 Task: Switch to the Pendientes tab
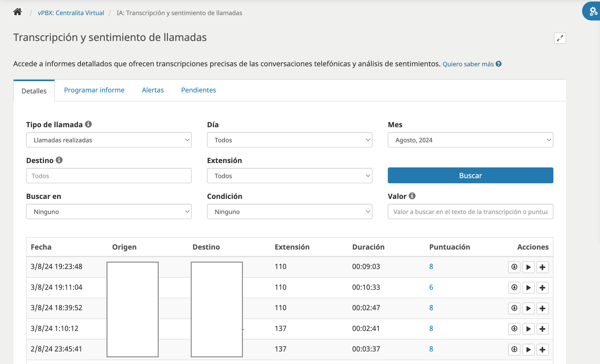(x=199, y=90)
